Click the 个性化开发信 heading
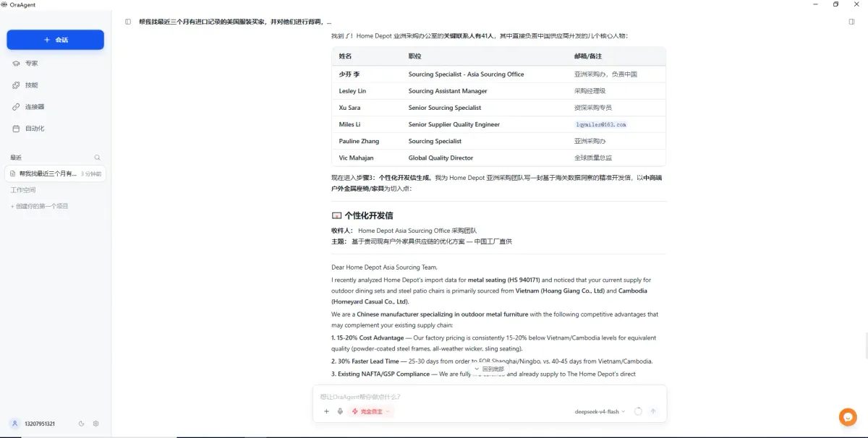 [369, 215]
